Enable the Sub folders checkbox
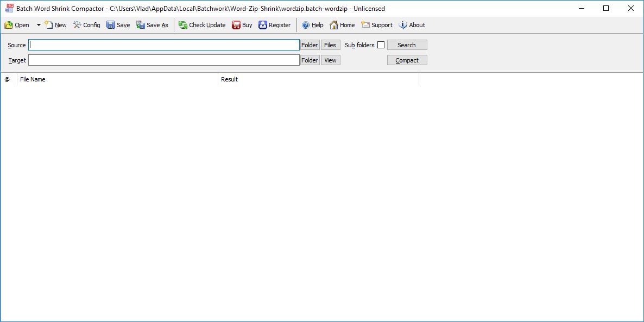 point(381,45)
